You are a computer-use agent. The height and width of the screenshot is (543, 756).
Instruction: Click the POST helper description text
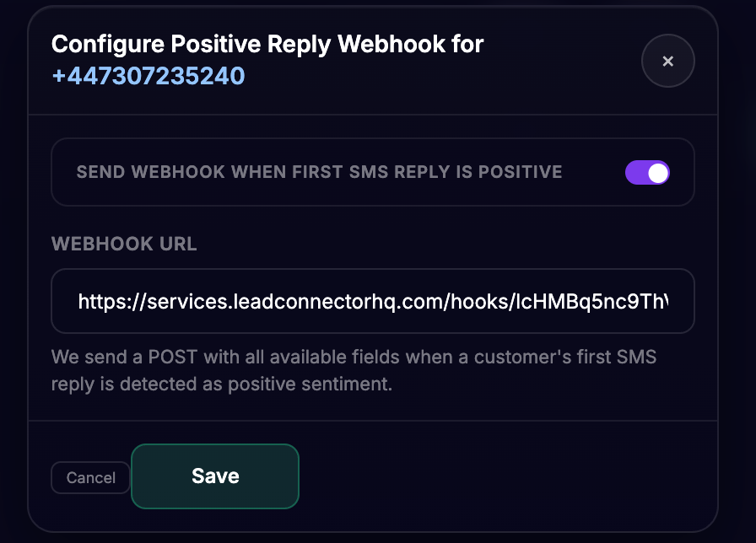[354, 370]
